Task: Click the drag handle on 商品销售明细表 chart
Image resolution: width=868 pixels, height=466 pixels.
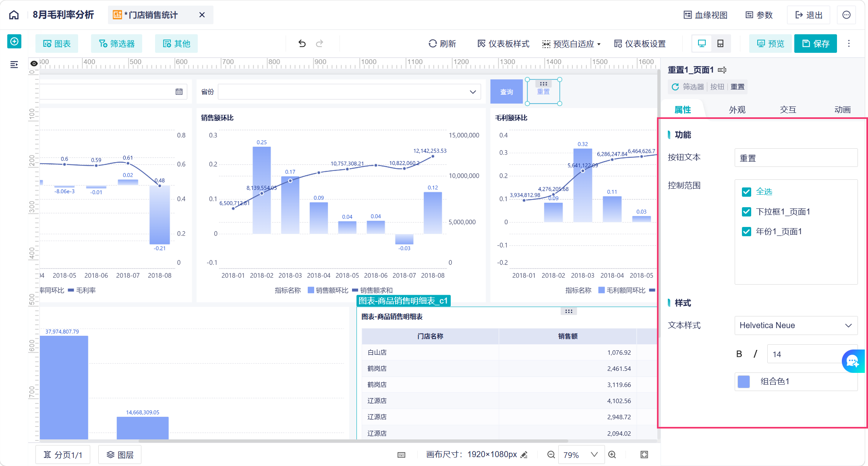Action: coord(569,311)
